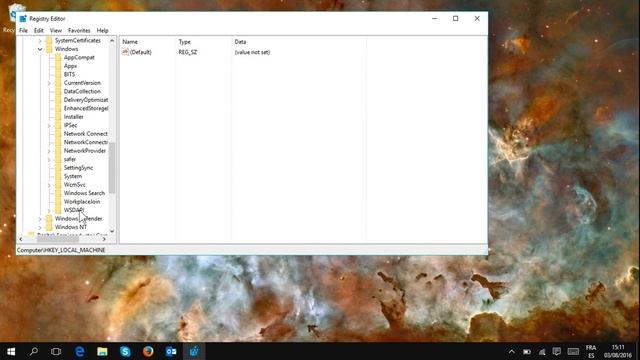
Task: Expand the Windows NT key
Action: click(40, 227)
